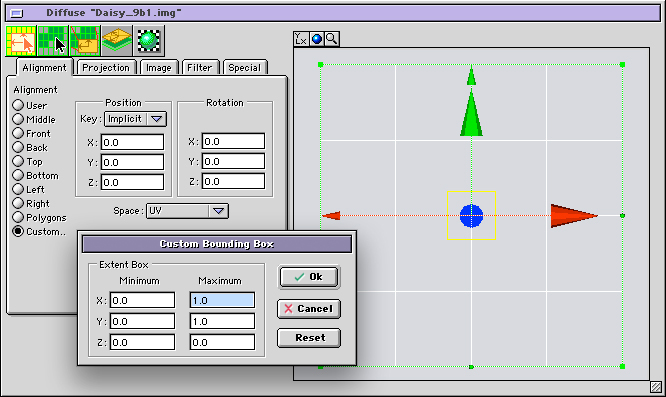Click the right-edge green midpoint handle
666x397 pixels.
[x=622, y=216]
